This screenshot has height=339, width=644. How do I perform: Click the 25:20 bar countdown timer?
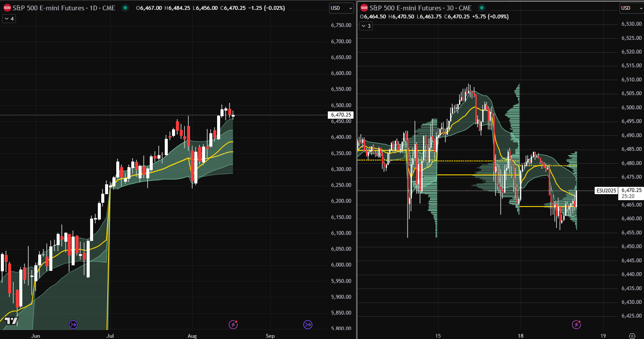(627, 196)
